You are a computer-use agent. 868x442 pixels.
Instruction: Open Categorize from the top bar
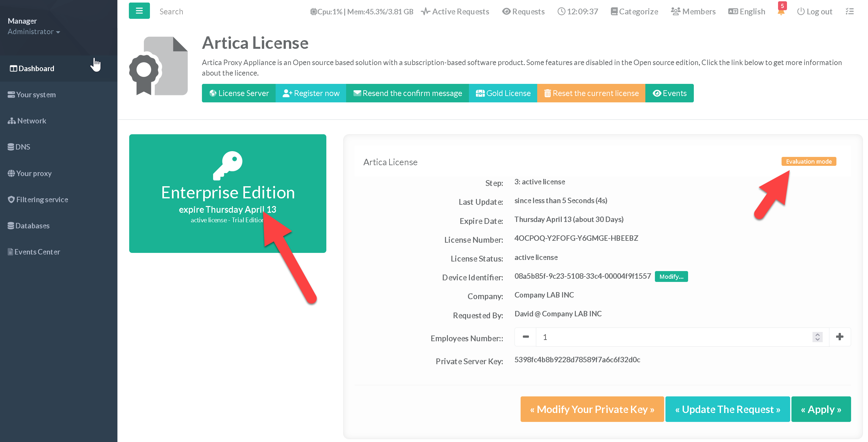(634, 12)
